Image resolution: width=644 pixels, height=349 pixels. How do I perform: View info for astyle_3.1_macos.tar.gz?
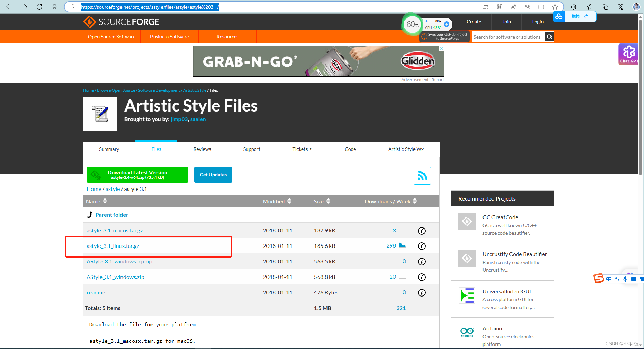coord(422,231)
